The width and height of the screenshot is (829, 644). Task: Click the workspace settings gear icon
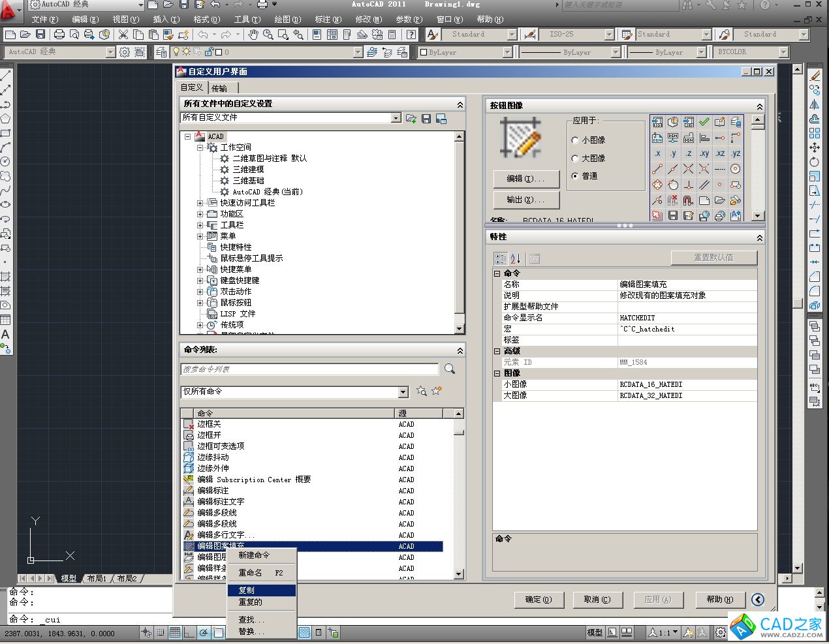pyautogui.click(x=125, y=52)
